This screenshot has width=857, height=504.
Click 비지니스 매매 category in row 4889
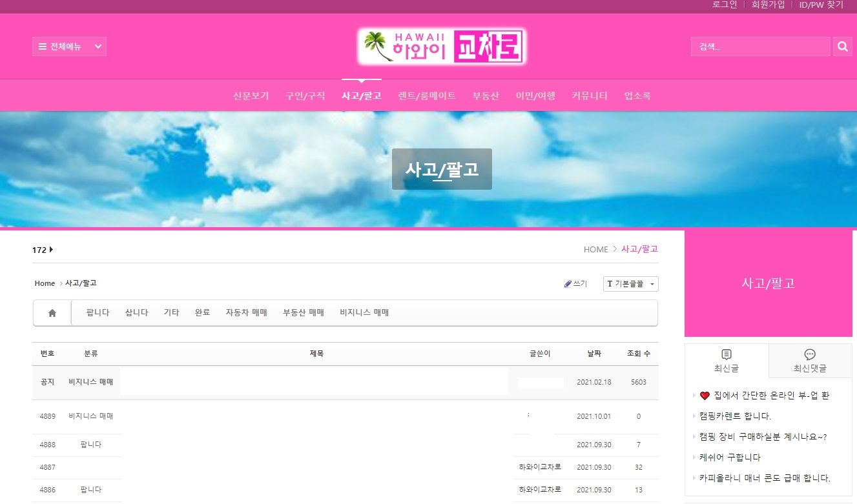pos(91,416)
